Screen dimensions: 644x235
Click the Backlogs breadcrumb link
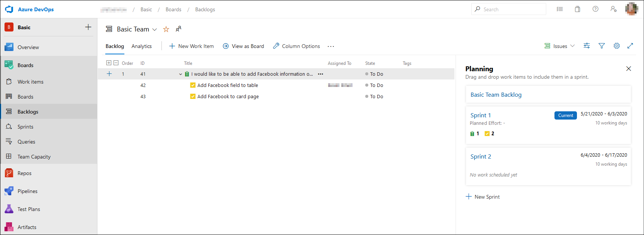coord(205,9)
